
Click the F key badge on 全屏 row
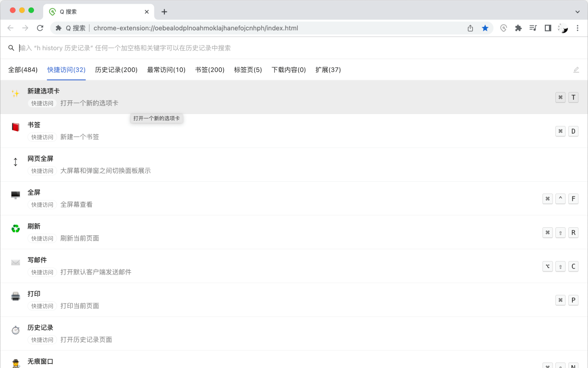click(x=573, y=199)
